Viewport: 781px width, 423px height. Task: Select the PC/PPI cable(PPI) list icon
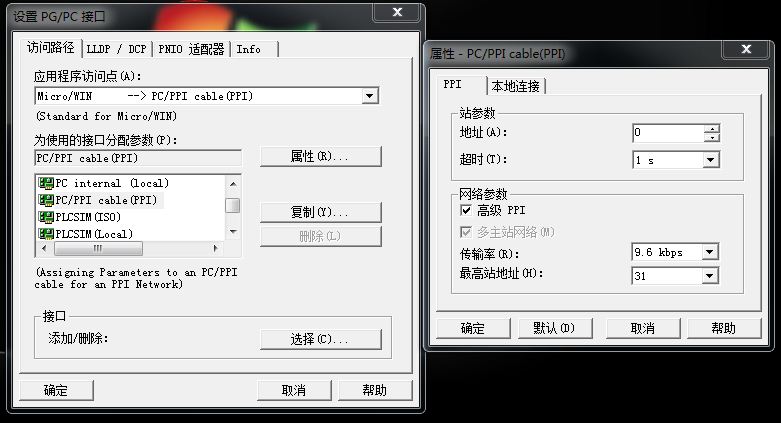tap(45, 200)
